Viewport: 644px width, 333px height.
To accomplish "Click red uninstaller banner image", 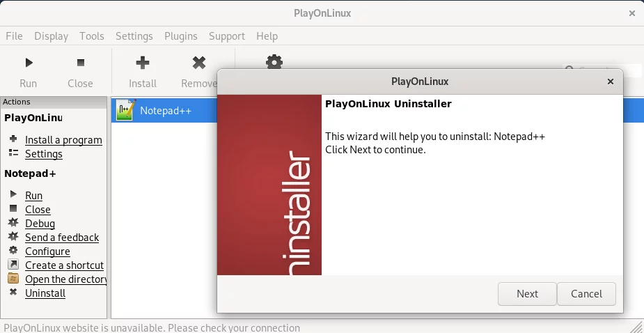I will [x=269, y=185].
